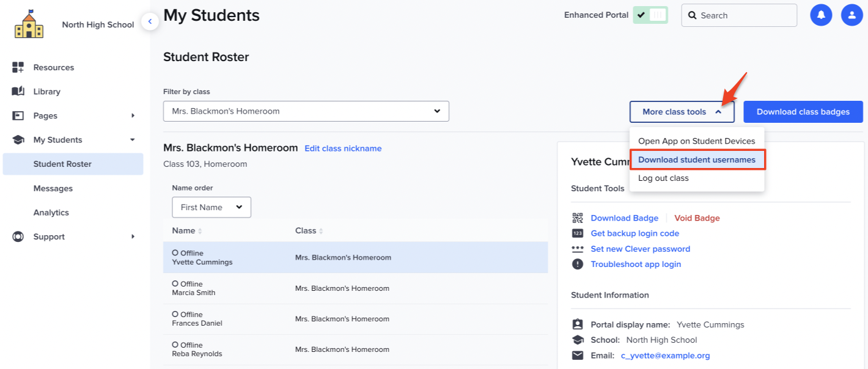Select Open App on Student Devices

(696, 141)
